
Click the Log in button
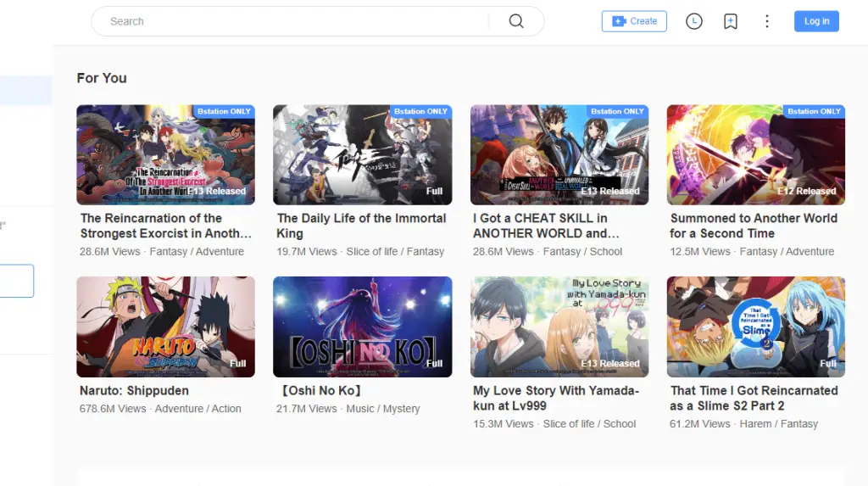[x=816, y=21]
